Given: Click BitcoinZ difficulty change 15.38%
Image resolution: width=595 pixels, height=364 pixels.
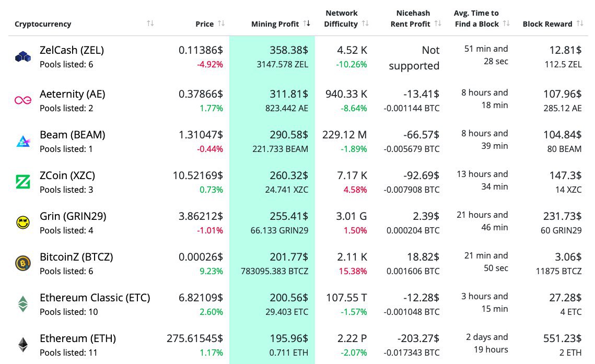Looking at the screenshot, I should pyautogui.click(x=353, y=271).
